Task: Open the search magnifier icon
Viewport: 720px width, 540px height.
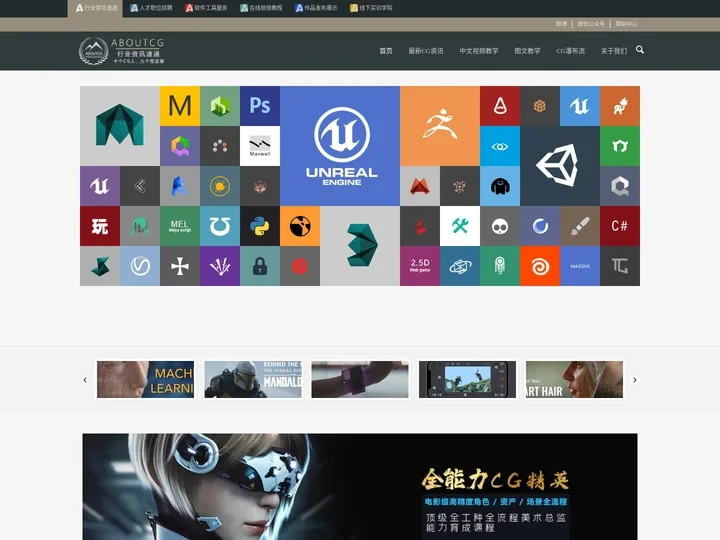Action: click(x=640, y=50)
